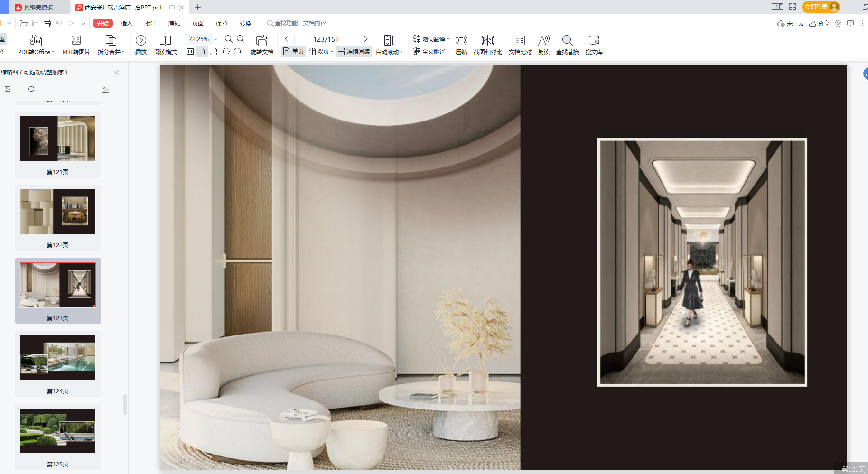Select the 第124页 page thumbnail

57,358
